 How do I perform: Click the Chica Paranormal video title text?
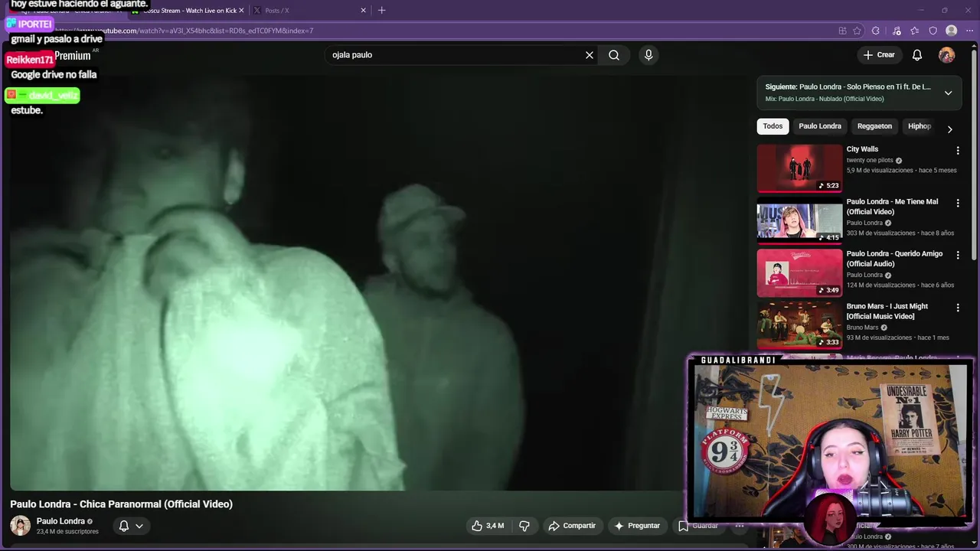tap(121, 504)
